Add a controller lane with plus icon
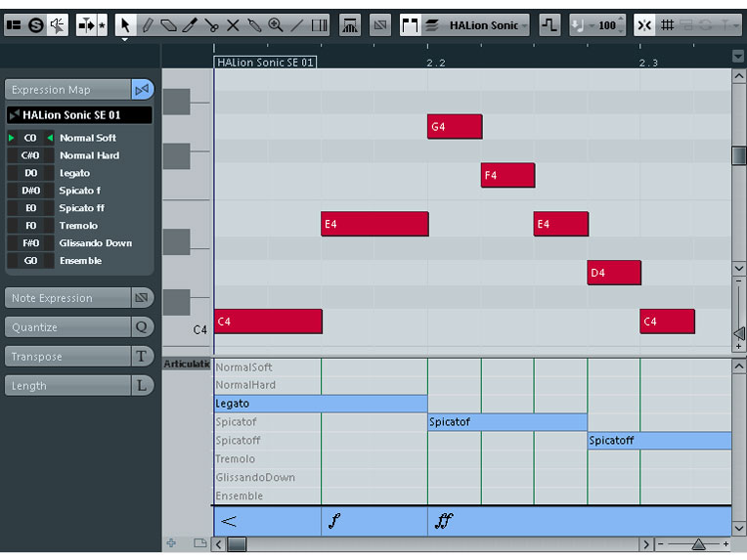This screenshot has height=560, width=747. tap(171, 542)
